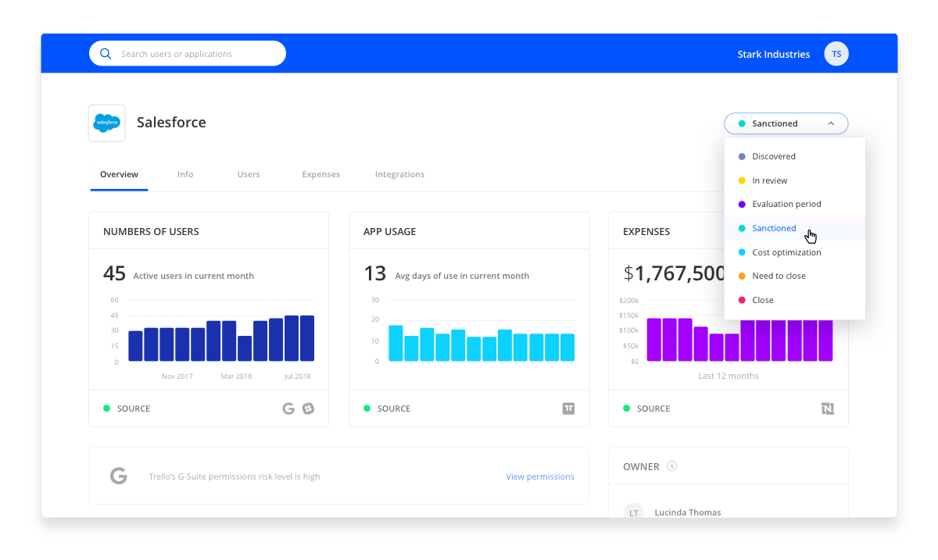Click the info icon next to Owner

click(x=672, y=466)
